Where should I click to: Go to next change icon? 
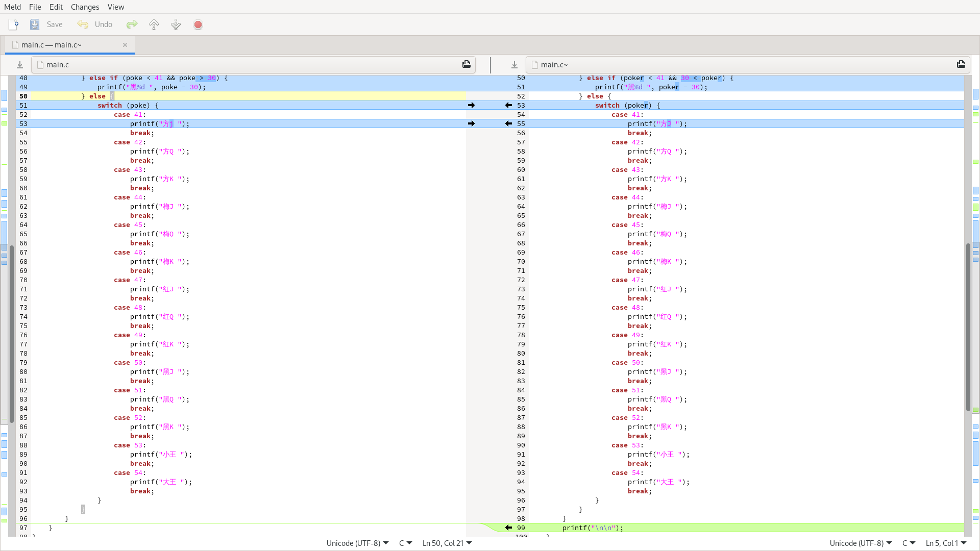pos(176,24)
